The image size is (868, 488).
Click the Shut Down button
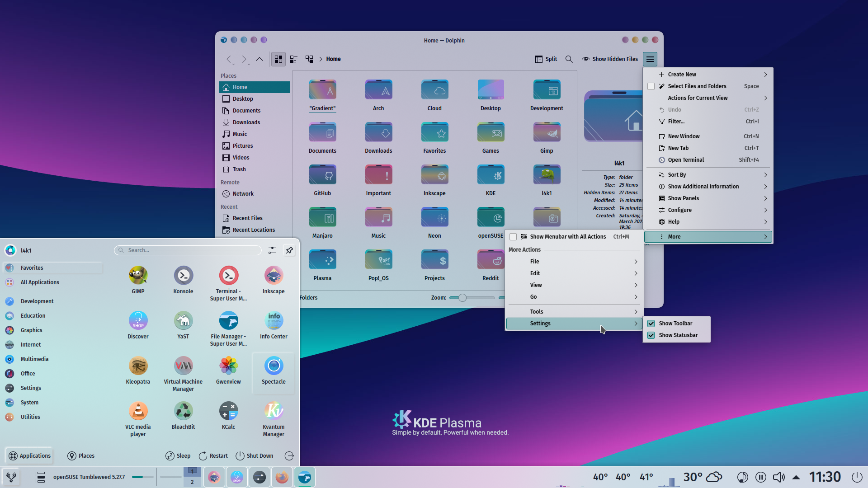[255, 456]
